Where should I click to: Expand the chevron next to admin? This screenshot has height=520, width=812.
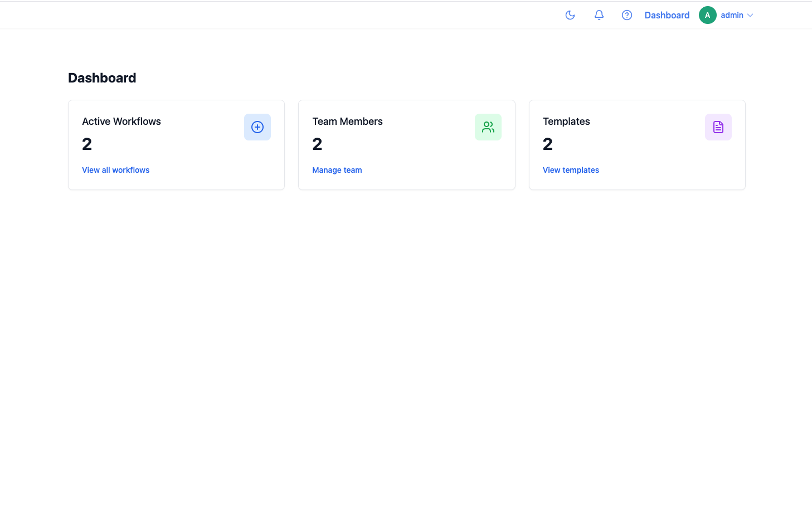750,16
